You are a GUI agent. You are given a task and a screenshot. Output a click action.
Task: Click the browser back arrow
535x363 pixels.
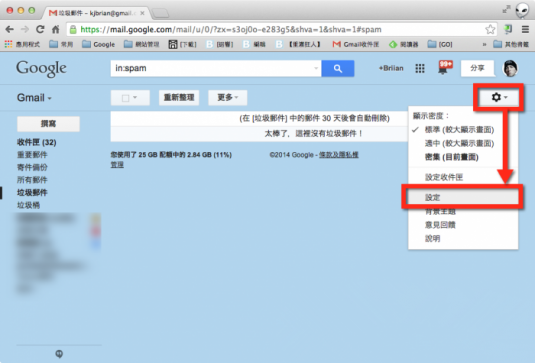10,29
